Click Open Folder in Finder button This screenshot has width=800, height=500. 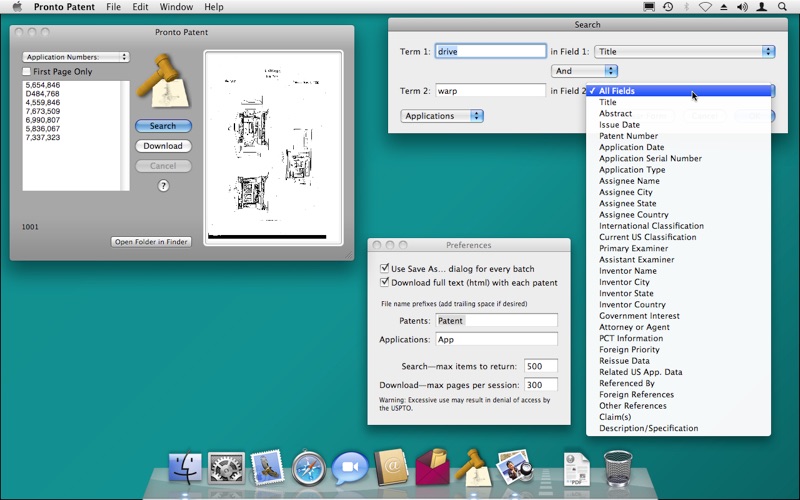[151, 242]
